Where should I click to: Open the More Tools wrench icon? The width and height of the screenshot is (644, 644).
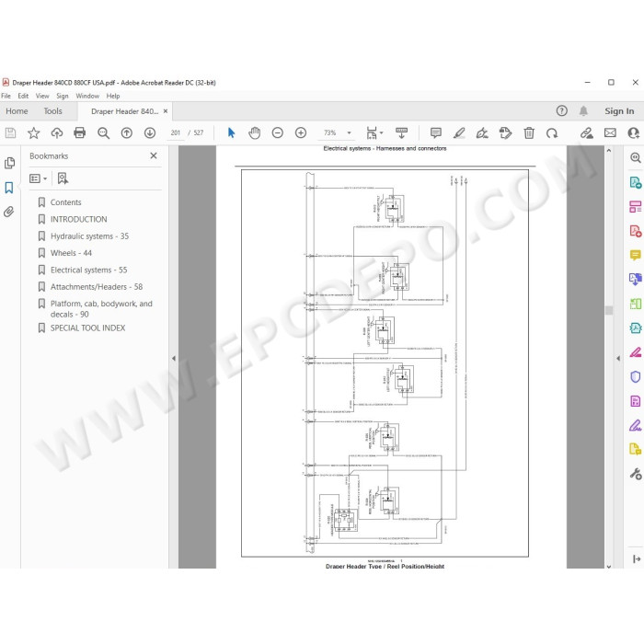(635, 474)
